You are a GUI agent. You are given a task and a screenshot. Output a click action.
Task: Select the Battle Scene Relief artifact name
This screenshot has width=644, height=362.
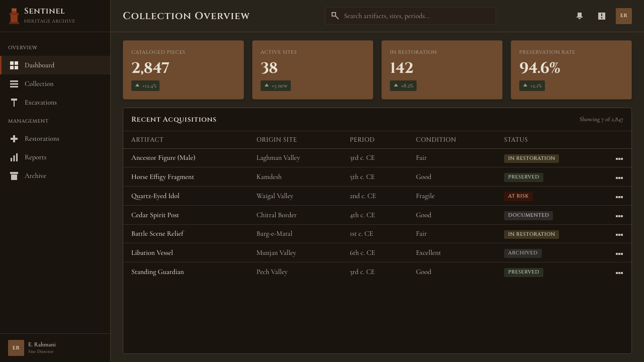tap(157, 234)
